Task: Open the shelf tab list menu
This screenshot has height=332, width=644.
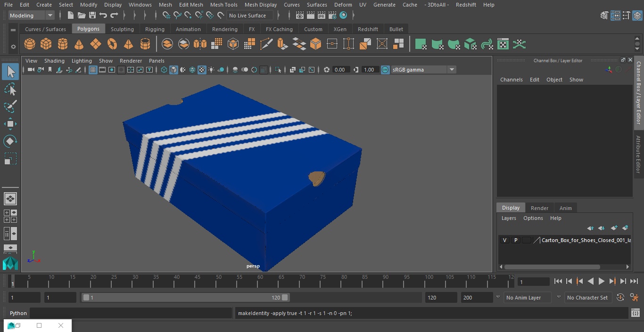Action: tap(13, 29)
